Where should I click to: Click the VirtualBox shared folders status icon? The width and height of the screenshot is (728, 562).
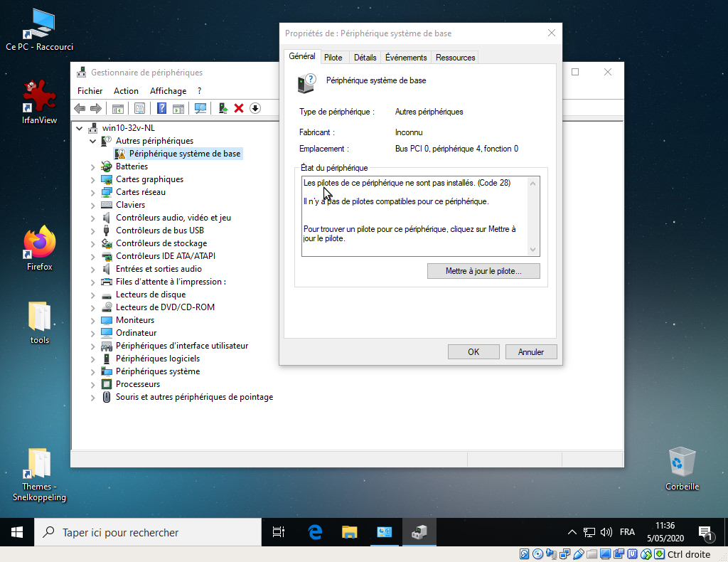coord(592,554)
